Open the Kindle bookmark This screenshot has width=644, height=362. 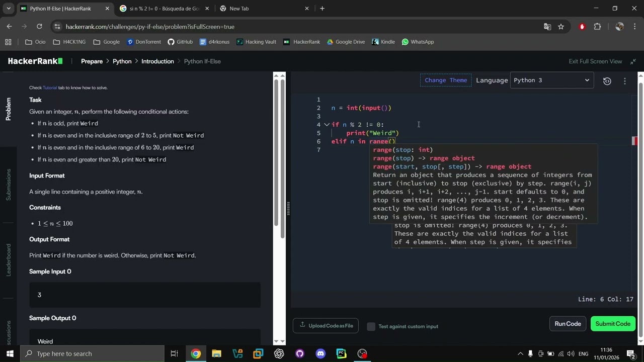point(383,42)
